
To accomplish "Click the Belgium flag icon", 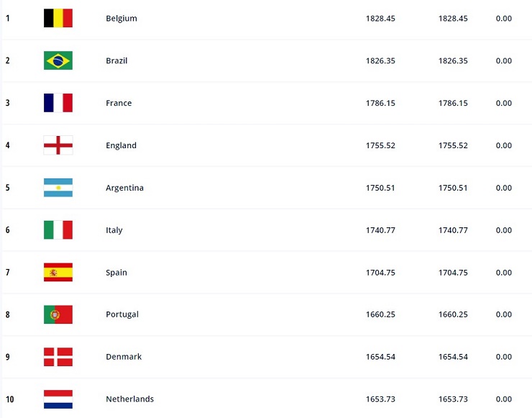I will click(58, 18).
